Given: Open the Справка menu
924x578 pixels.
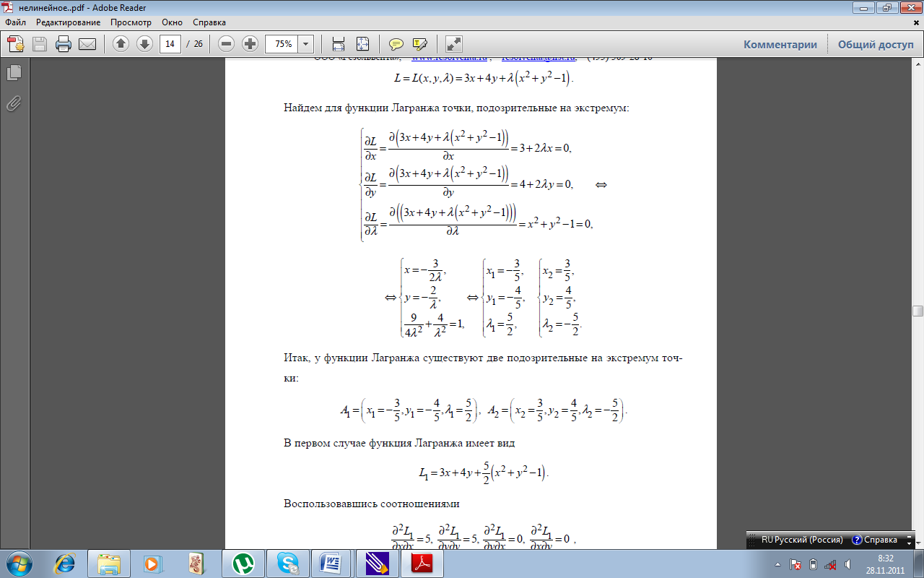Looking at the screenshot, I should [209, 22].
